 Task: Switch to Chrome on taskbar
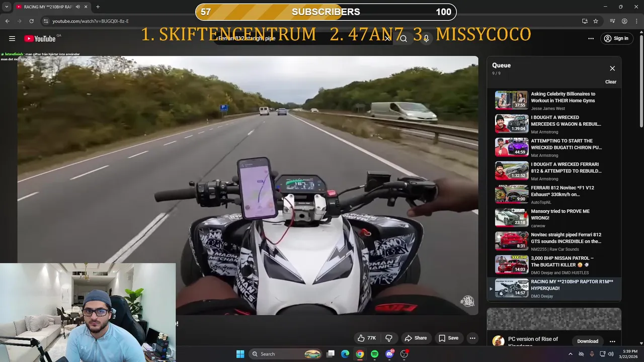[360, 354]
